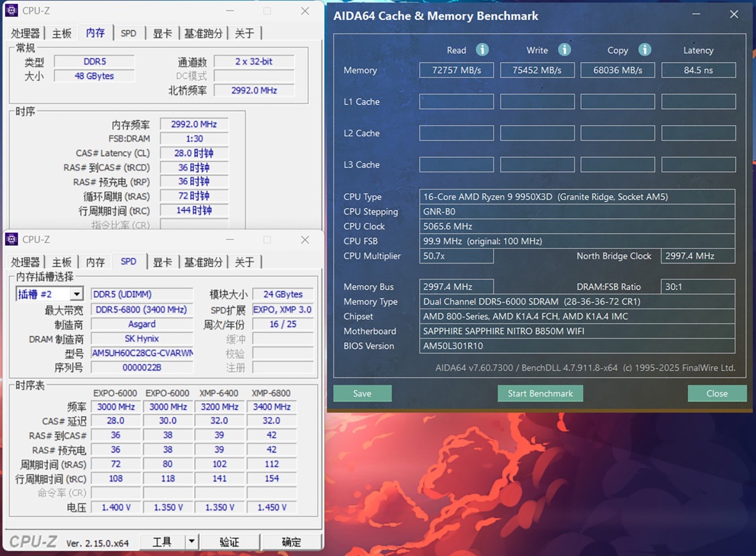The image size is (756, 556).
Task: Confirm with the 确定 button in CPU-Z
Action: coord(291,541)
